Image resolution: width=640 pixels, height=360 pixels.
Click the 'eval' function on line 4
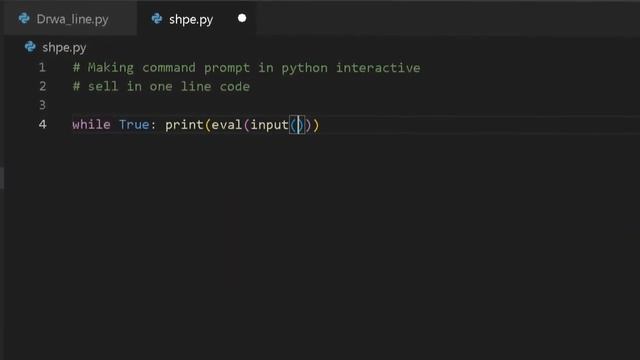coord(227,125)
